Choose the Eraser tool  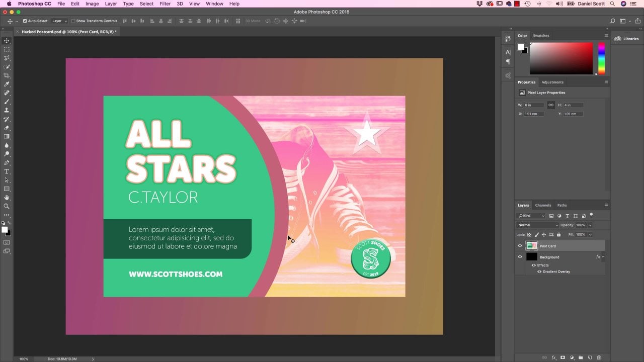click(x=7, y=128)
